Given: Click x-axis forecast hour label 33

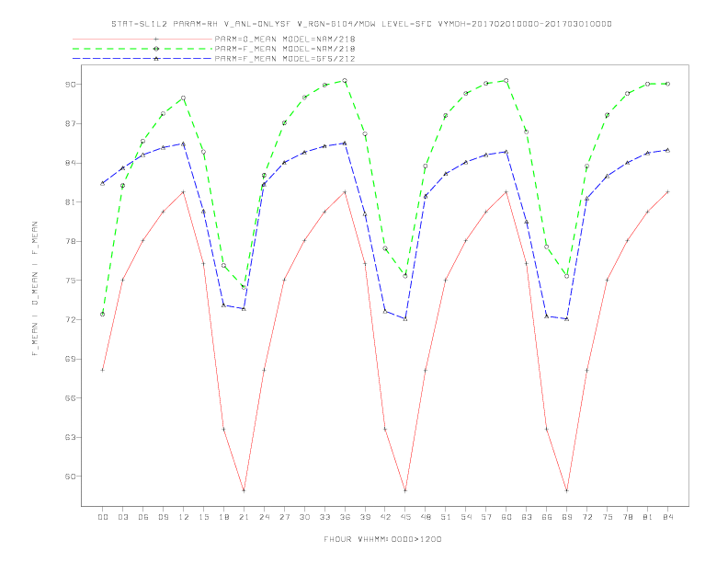Looking at the screenshot, I should point(324,517).
